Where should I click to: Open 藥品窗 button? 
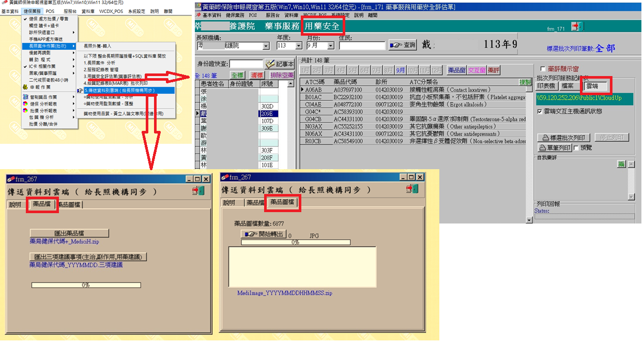[457, 70]
